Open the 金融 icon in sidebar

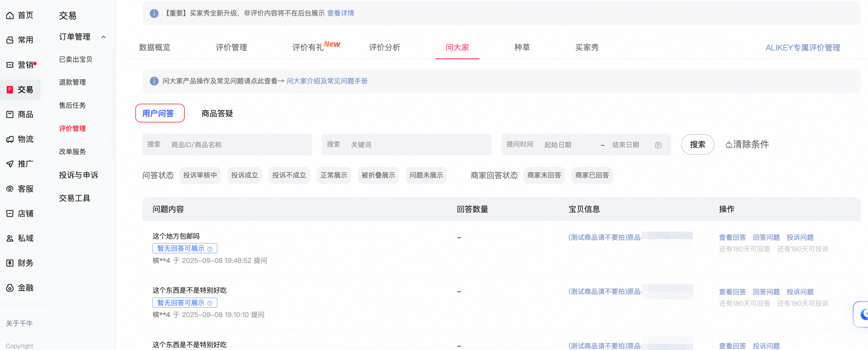pos(10,288)
